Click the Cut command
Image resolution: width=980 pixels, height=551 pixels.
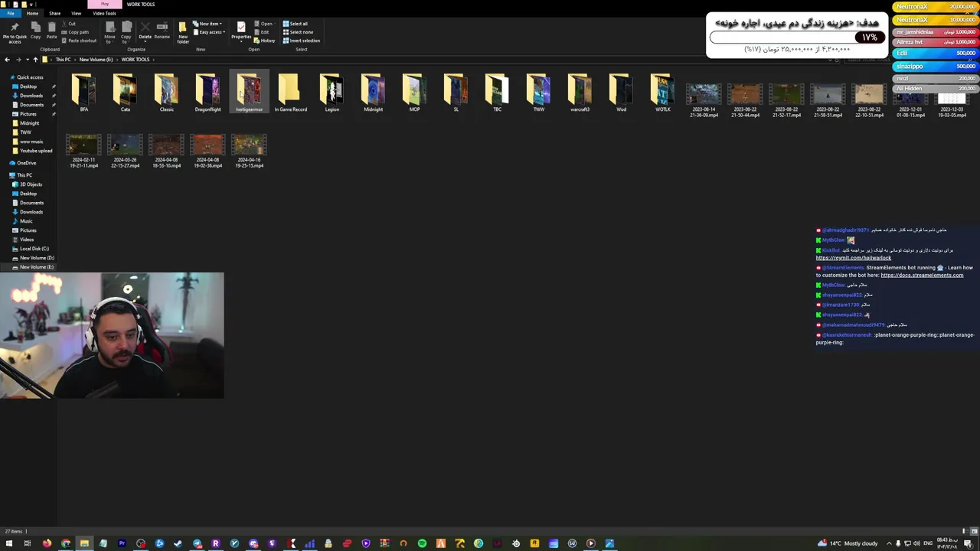[69, 24]
